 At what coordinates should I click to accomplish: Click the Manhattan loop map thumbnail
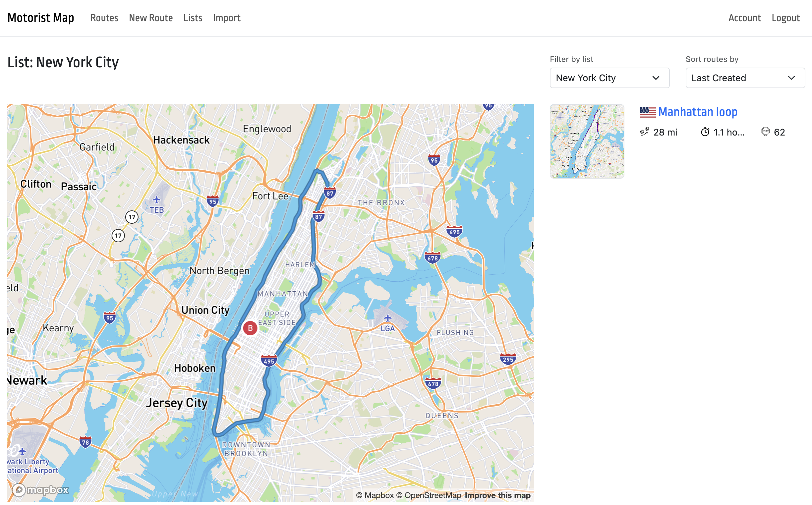pyautogui.click(x=587, y=141)
